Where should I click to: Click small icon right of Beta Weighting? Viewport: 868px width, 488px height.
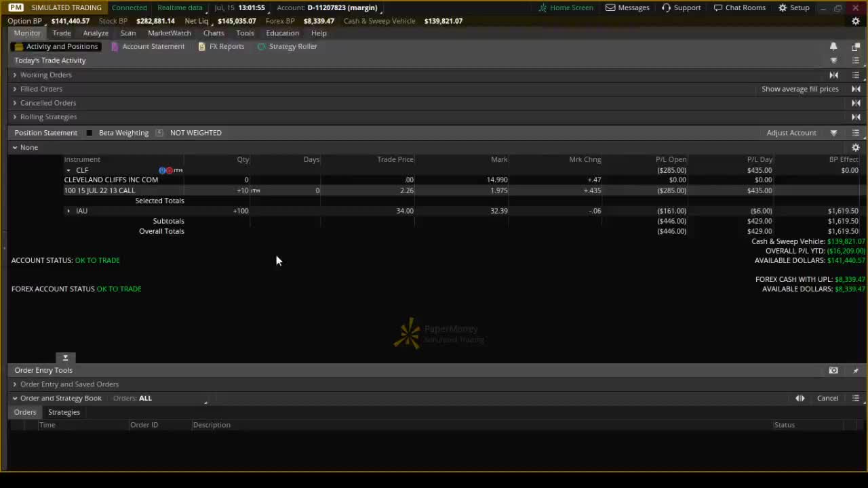click(159, 133)
